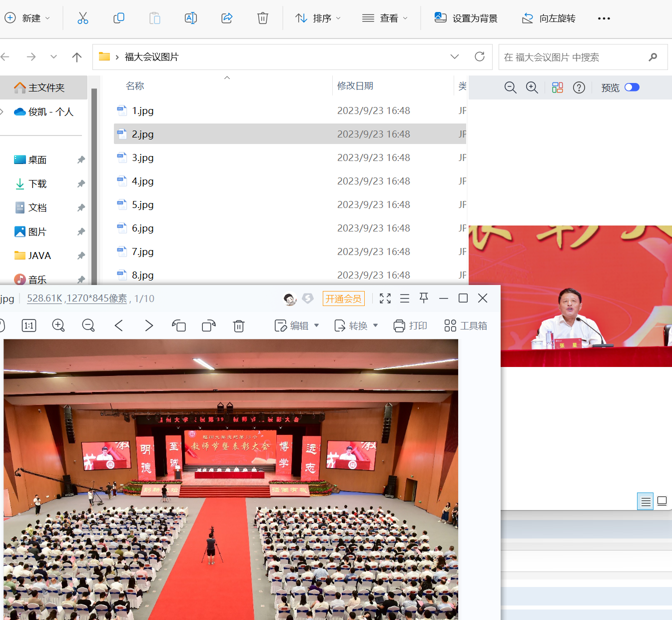Click the refresh icon in address bar
The image size is (672, 620).
[480, 56]
